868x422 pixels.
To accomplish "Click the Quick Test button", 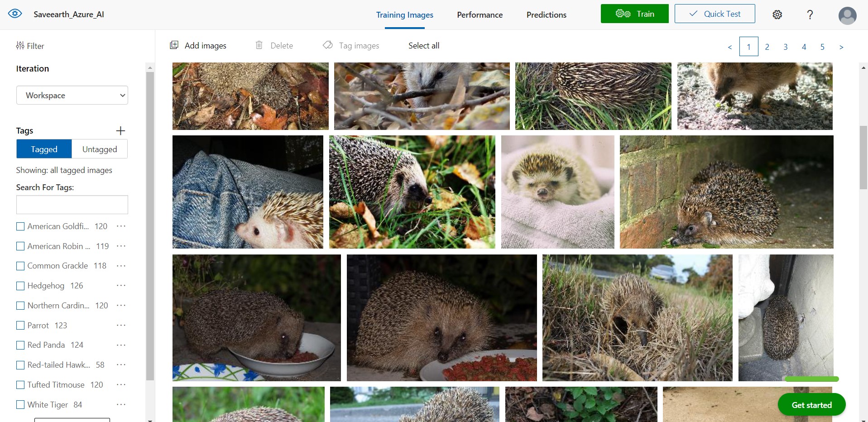I will click(x=715, y=14).
